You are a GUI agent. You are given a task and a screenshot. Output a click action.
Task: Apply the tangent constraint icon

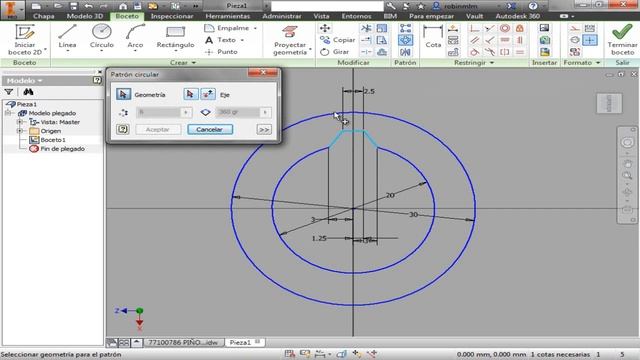[474, 52]
